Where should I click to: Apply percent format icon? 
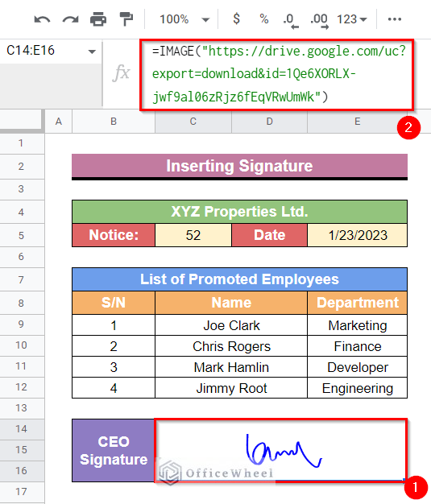(263, 19)
